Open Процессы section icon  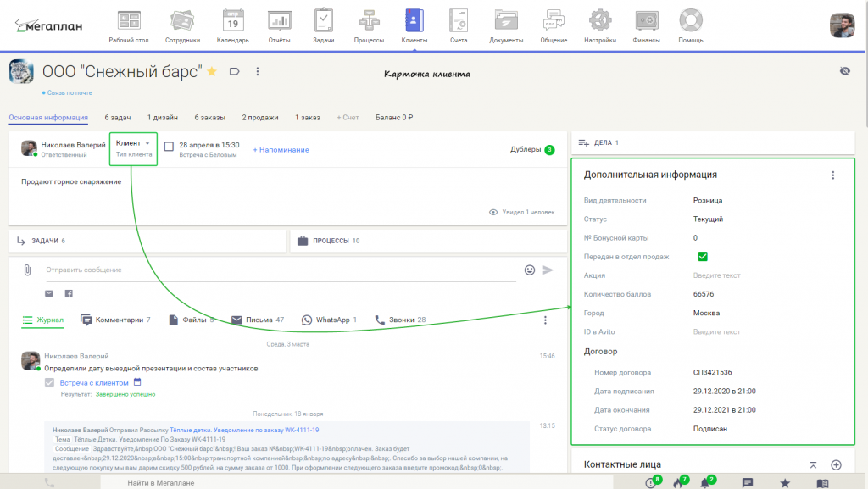369,26
